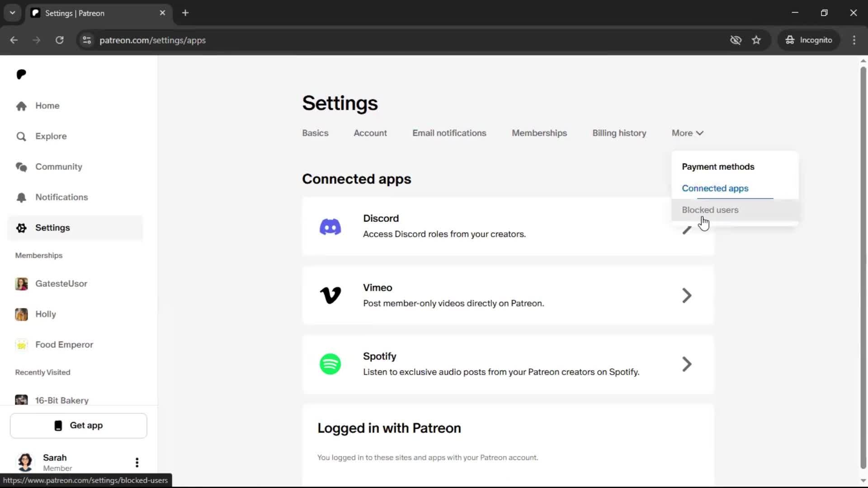The height and width of the screenshot is (488, 868).
Task: Switch to the Email notifications tab
Action: click(449, 133)
